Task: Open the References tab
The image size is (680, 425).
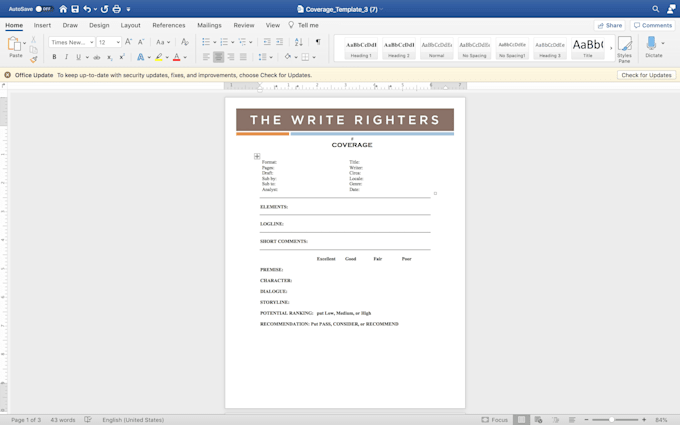Action: click(x=169, y=25)
